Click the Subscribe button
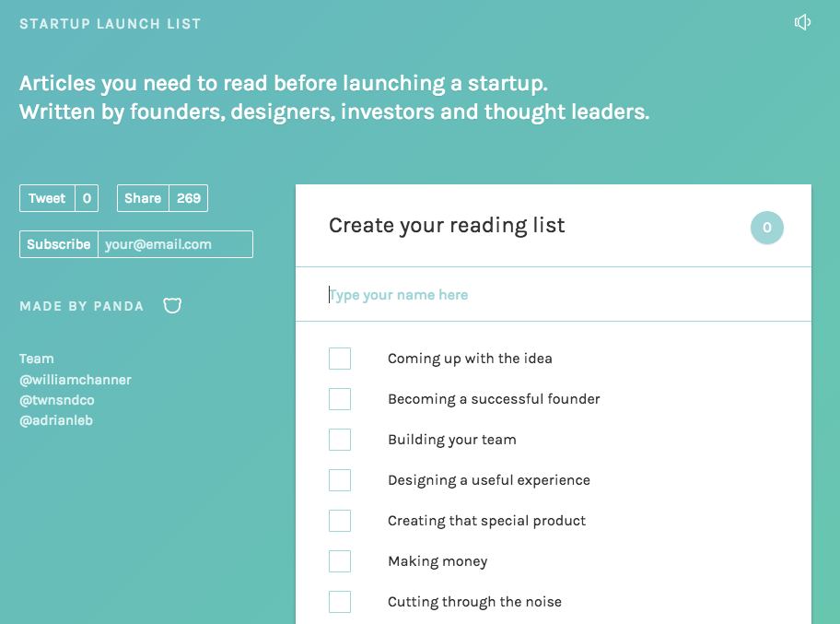The image size is (840, 624). click(x=59, y=244)
